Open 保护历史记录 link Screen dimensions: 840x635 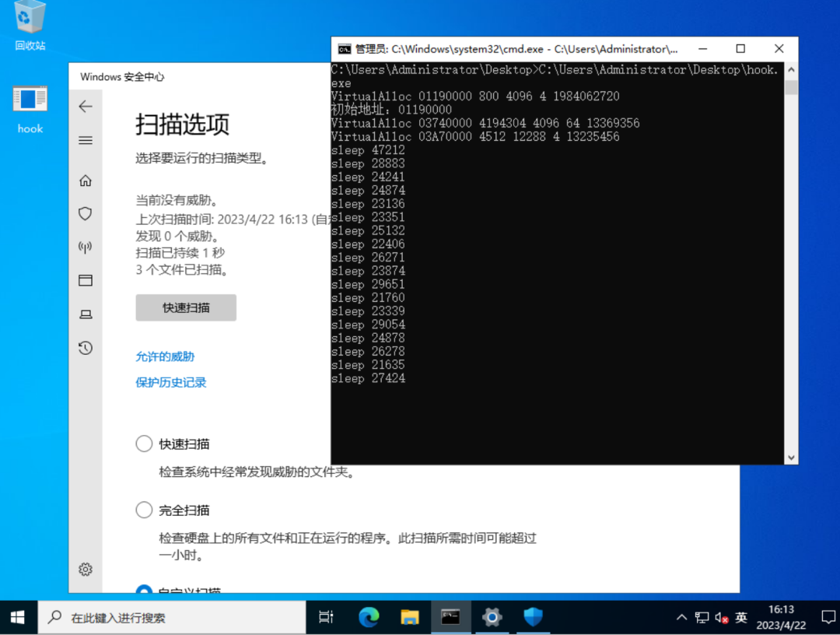[171, 382]
